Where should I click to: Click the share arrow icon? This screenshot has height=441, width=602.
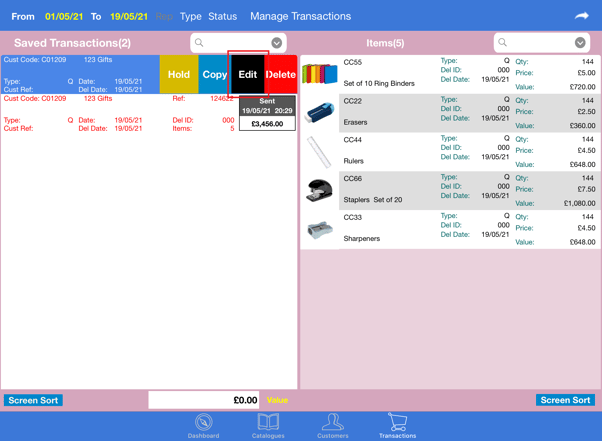point(581,16)
